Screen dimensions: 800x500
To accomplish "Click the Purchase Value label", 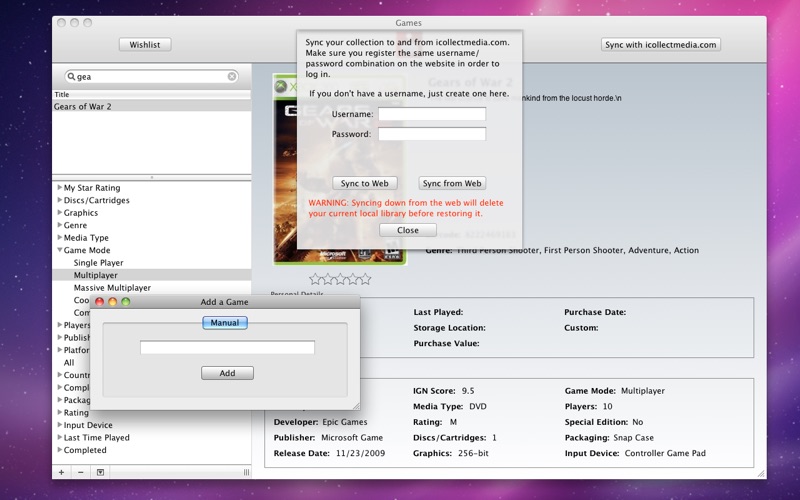I will pos(446,343).
